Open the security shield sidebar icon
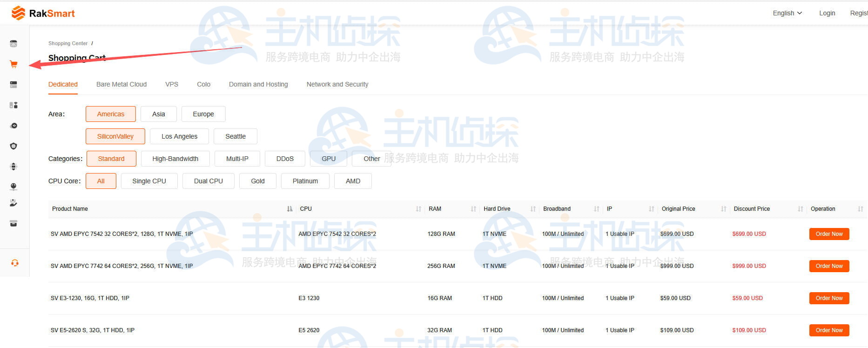868x348 pixels. coord(13,146)
